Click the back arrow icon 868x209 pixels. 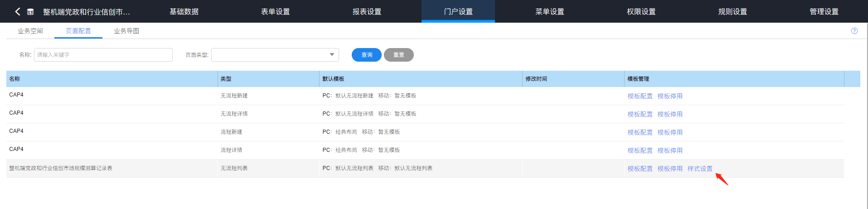pyautogui.click(x=18, y=11)
